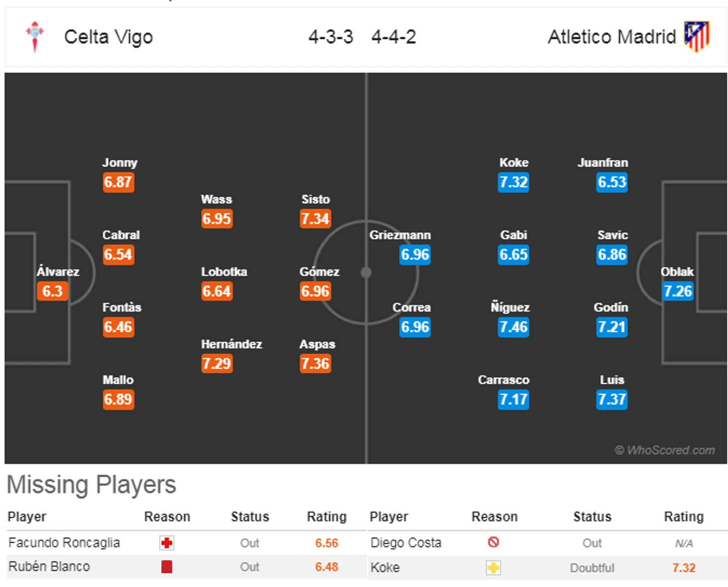Open the Atletico Madrid team name link
The height and width of the screenshot is (587, 728).
[612, 37]
